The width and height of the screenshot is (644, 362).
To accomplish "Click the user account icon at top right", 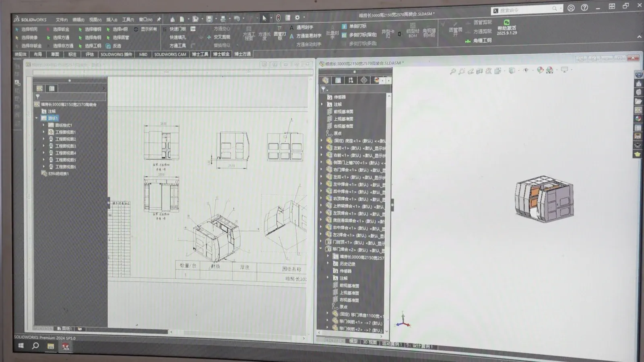I will [571, 8].
